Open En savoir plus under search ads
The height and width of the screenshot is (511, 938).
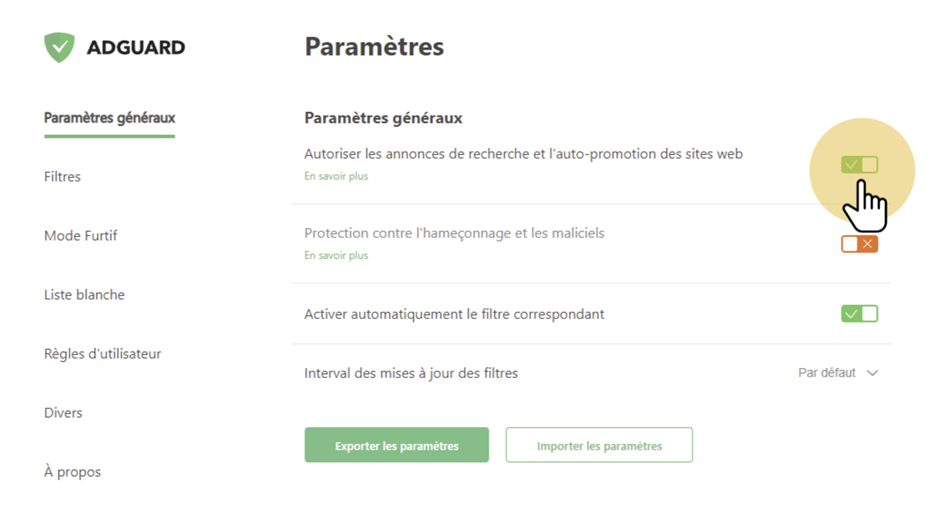336,177
